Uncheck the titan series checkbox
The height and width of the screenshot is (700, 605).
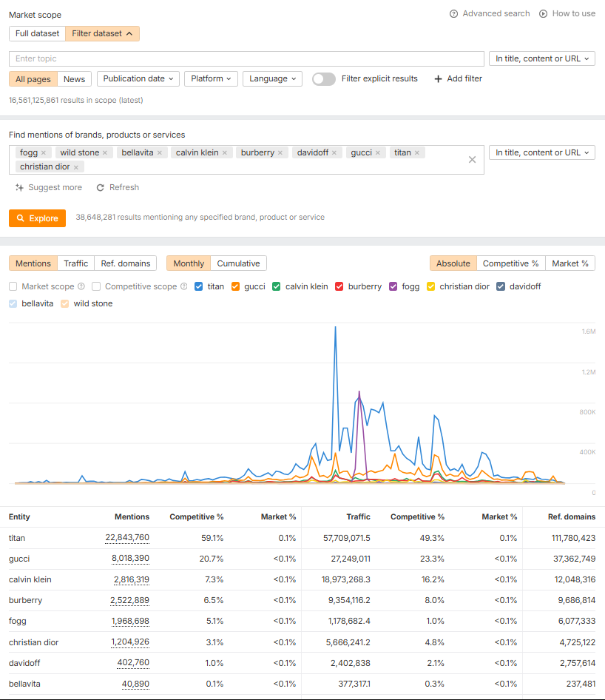click(x=199, y=286)
